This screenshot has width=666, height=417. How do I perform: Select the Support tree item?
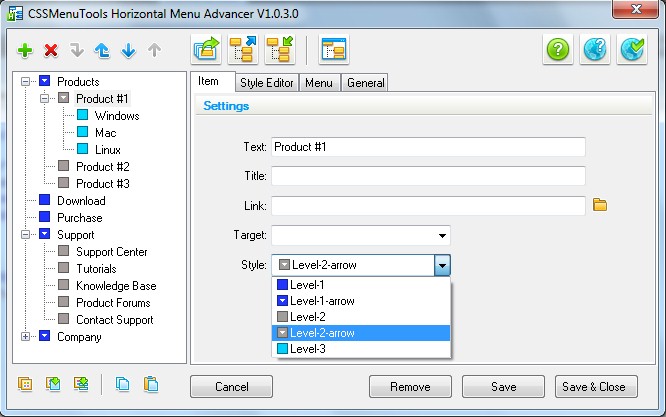coord(76,234)
